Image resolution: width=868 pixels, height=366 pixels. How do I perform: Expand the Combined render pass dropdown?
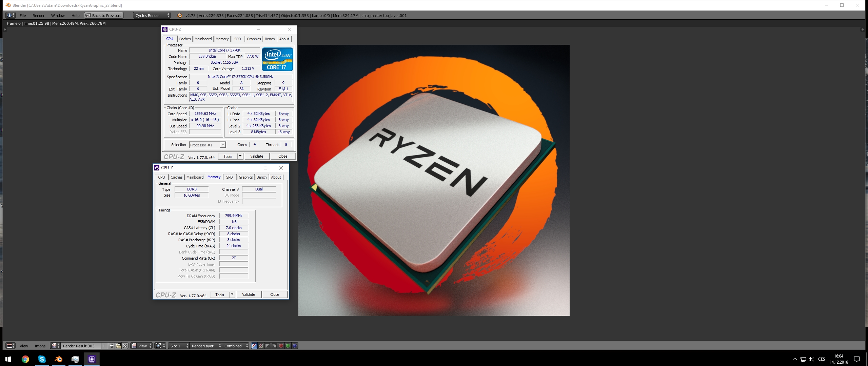coord(236,346)
